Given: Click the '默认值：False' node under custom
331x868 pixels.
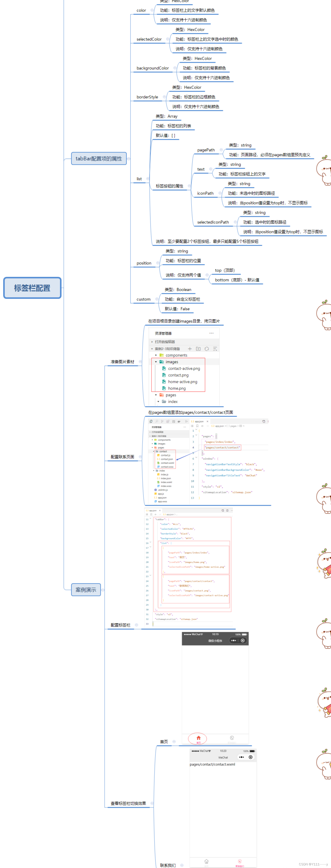Looking at the screenshot, I should coord(177,309).
